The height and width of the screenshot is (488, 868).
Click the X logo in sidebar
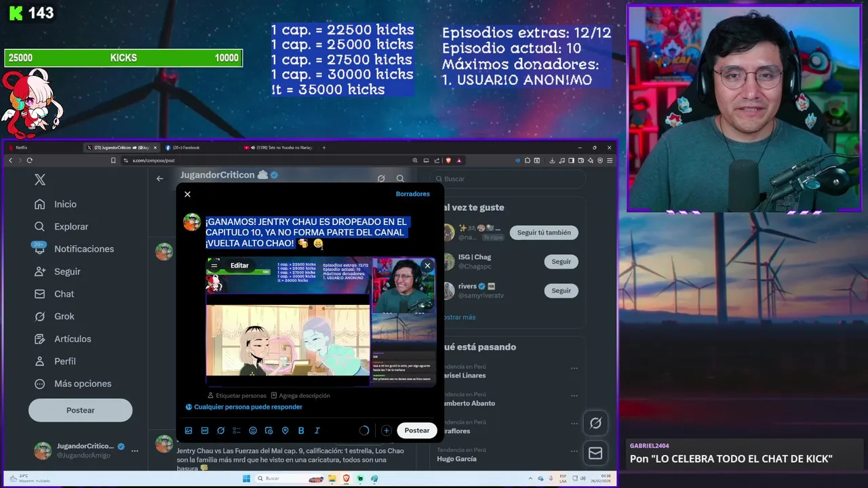[x=40, y=180]
